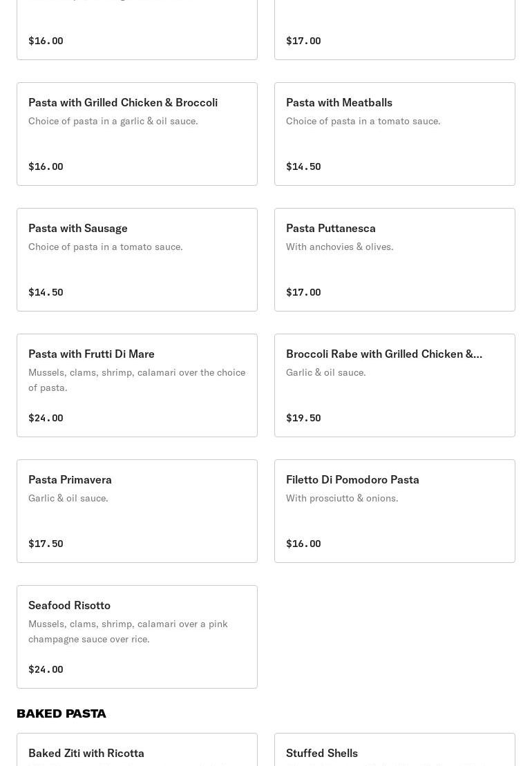Open Pasta with Grilled Chicken & Broccoli item
This screenshot has height=766, width=532.
tap(137, 134)
